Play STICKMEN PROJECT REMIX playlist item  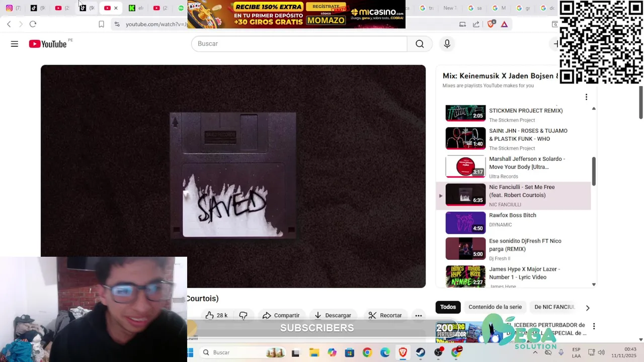513,114
